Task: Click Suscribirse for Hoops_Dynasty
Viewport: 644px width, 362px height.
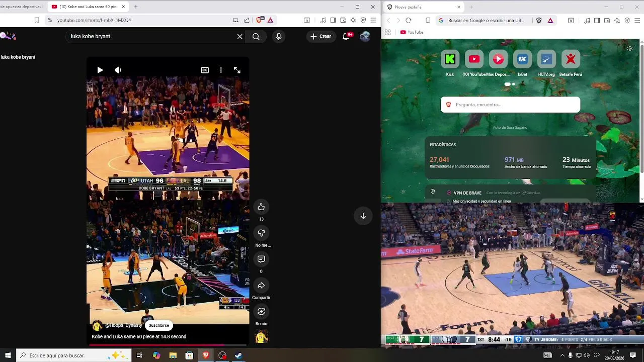Action: tap(158, 325)
